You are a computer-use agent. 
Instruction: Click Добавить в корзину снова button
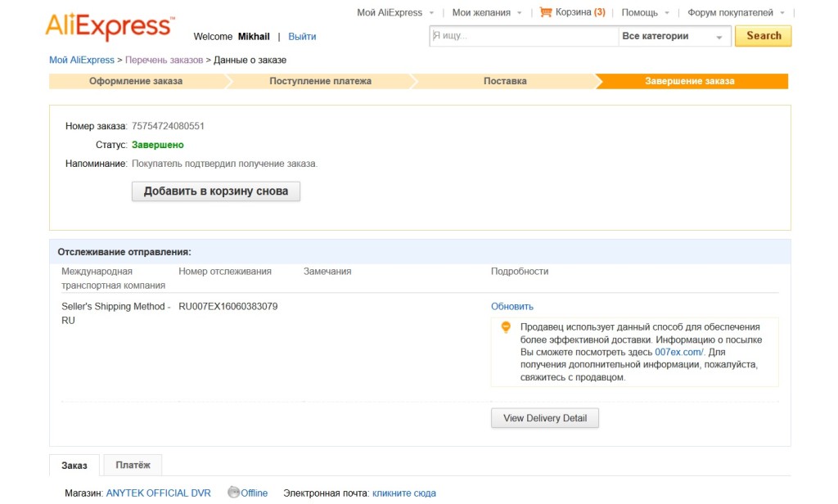tap(216, 191)
